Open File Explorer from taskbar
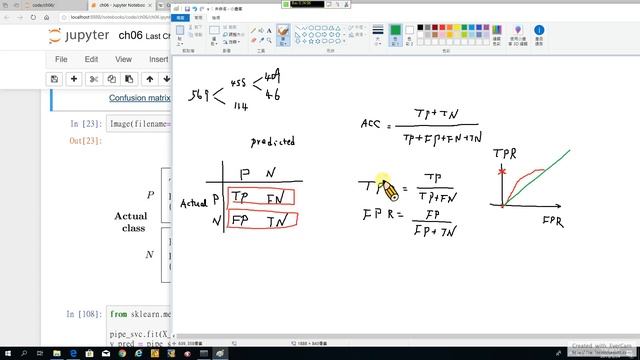640x360 pixels. (x=57, y=353)
